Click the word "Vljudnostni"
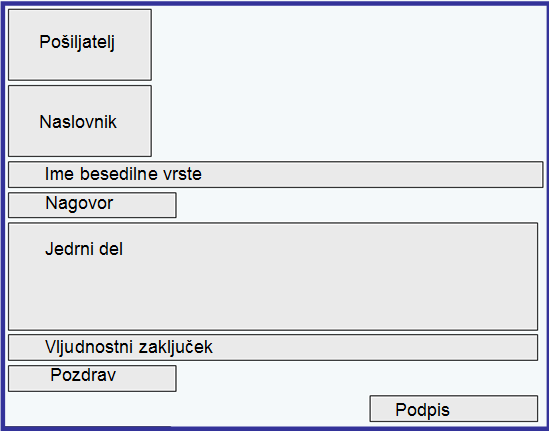The width and height of the screenshot is (549, 431). [89, 347]
